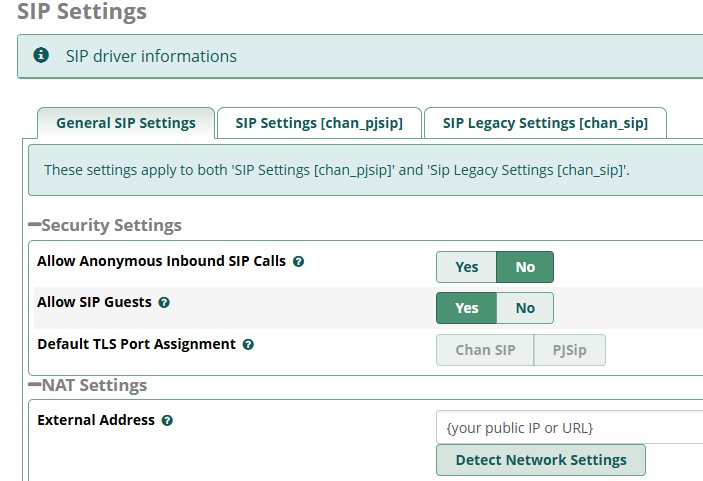The height and width of the screenshot is (481, 703).
Task: Choose Chan SIP for TLS port assignment
Action: (x=485, y=350)
